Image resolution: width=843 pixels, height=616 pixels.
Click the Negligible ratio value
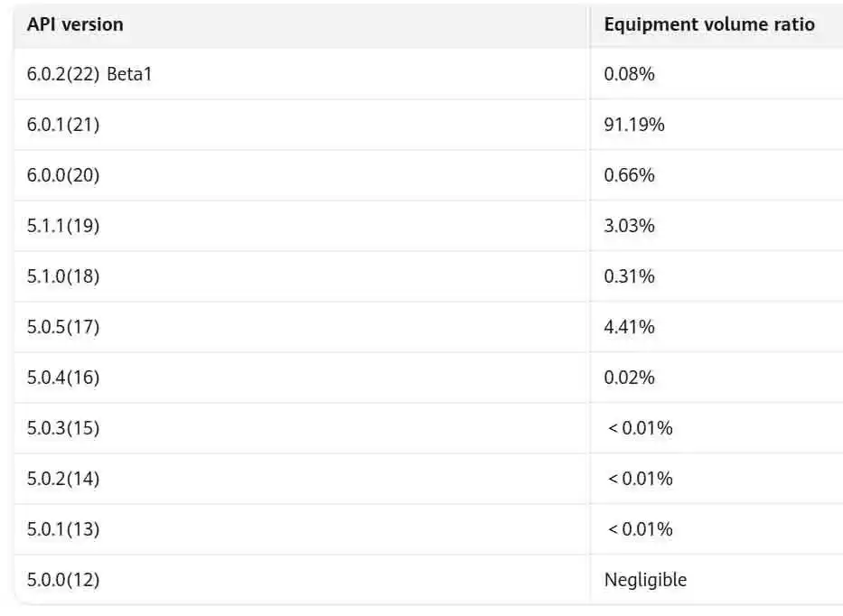[645, 580]
